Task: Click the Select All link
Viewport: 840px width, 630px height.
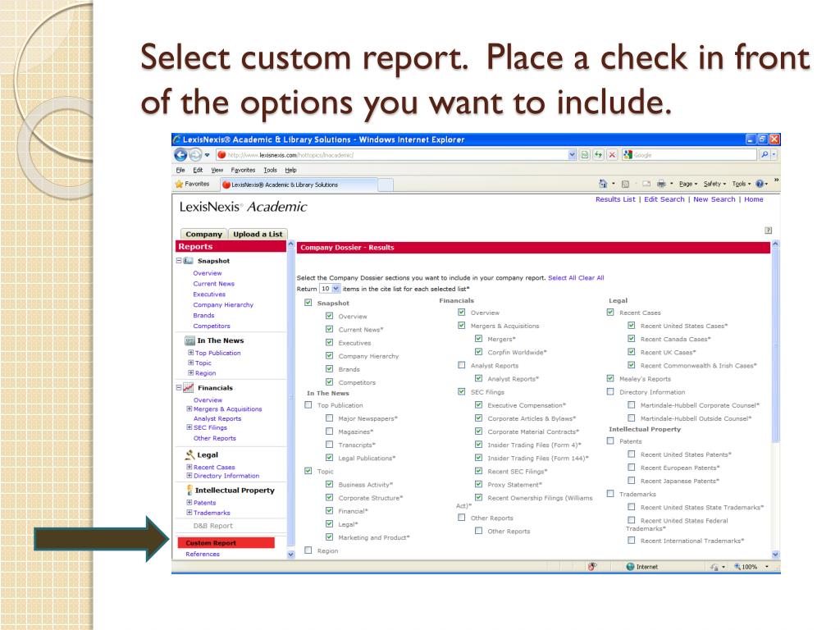Action: [562, 278]
